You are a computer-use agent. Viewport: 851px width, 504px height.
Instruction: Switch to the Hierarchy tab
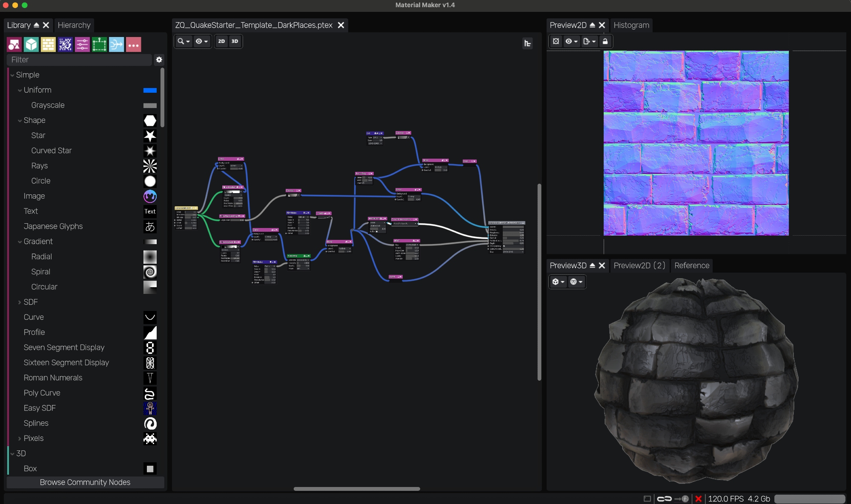pyautogui.click(x=74, y=25)
